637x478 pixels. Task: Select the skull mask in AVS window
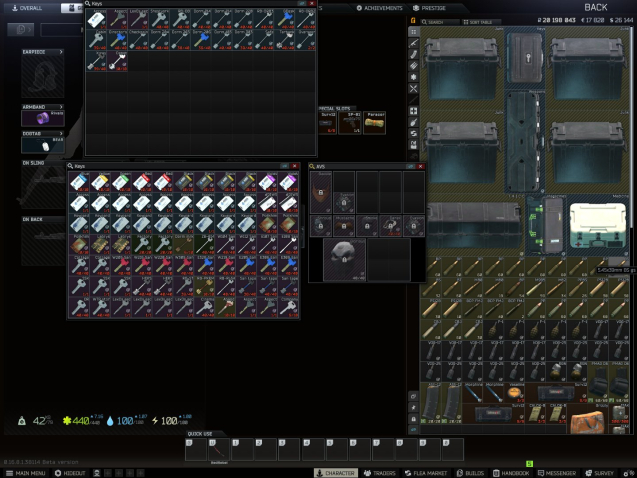[x=344, y=260]
